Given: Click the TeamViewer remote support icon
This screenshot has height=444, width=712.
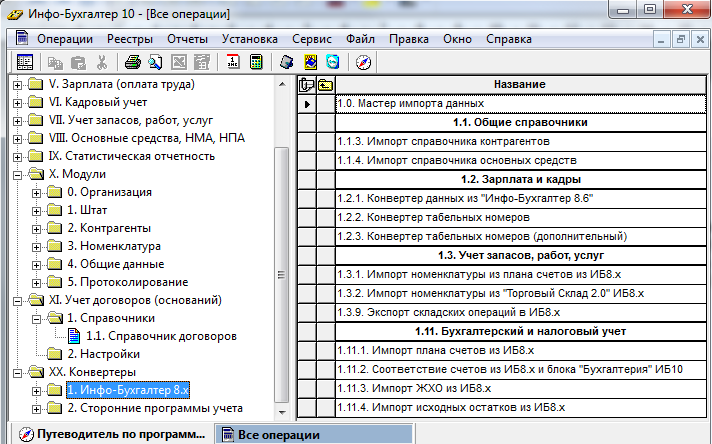Looking at the screenshot, I should (x=333, y=62).
